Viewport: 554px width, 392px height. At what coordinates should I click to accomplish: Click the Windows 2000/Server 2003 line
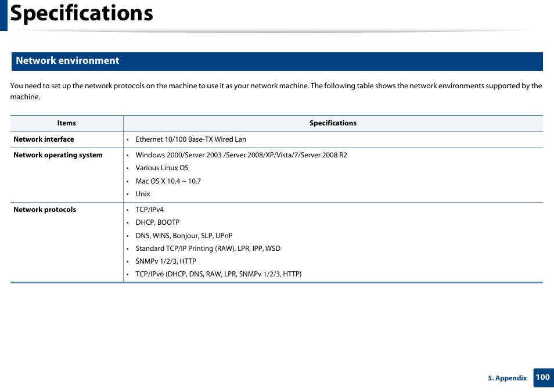(x=242, y=155)
